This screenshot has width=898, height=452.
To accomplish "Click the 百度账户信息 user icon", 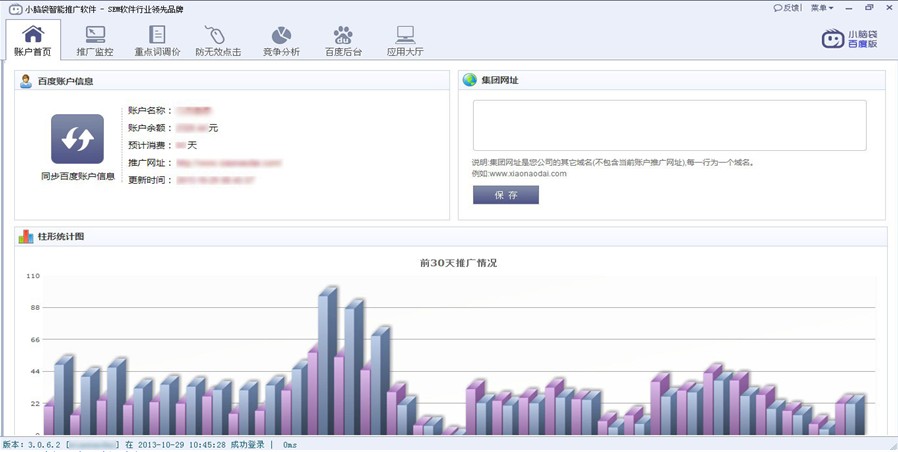I will point(26,81).
